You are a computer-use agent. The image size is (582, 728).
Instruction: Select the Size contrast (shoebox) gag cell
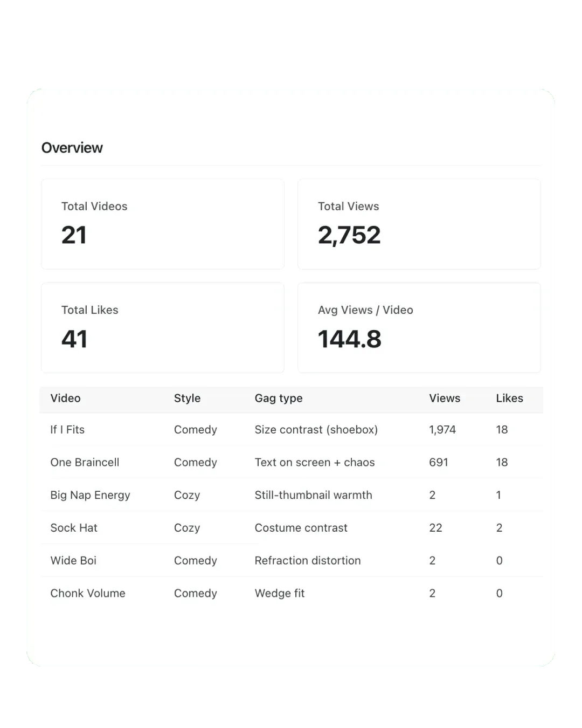click(x=316, y=430)
